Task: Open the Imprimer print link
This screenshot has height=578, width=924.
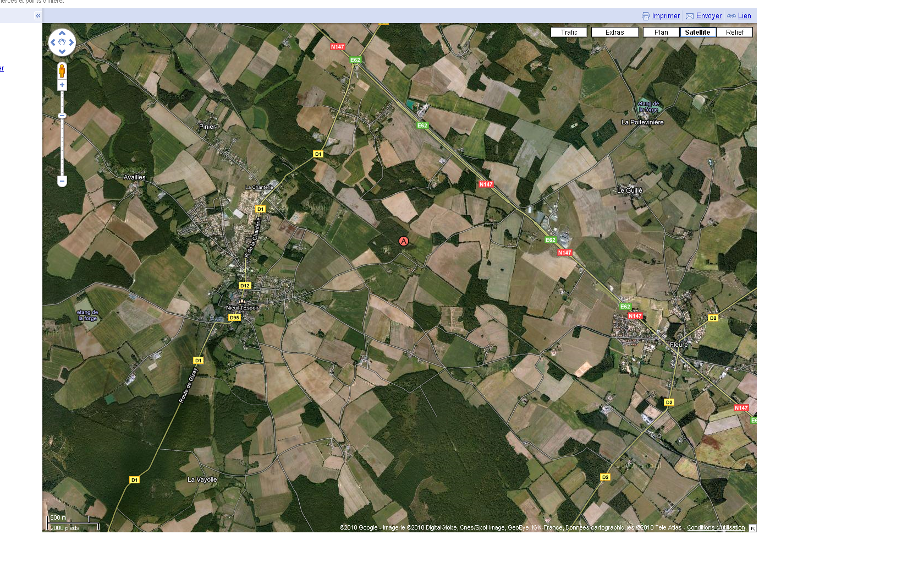Action: tap(665, 16)
